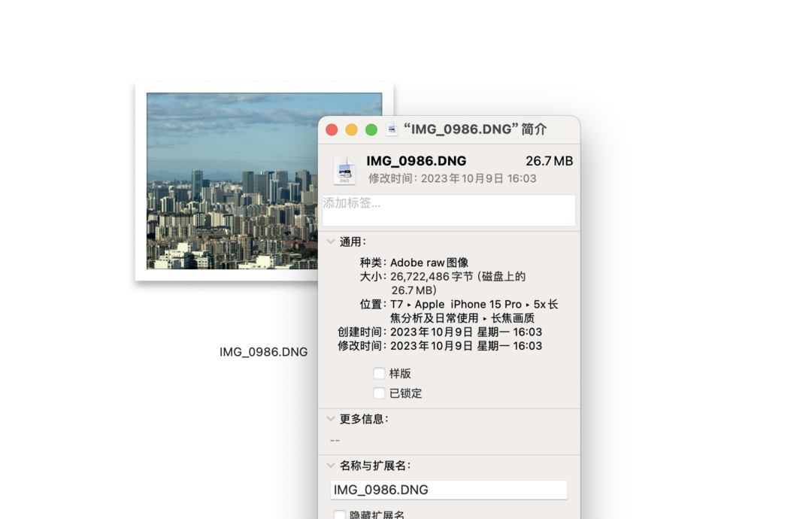Image resolution: width=812 pixels, height=519 pixels.
Task: Close the IMG_0986.DNG info window
Action: [332, 129]
